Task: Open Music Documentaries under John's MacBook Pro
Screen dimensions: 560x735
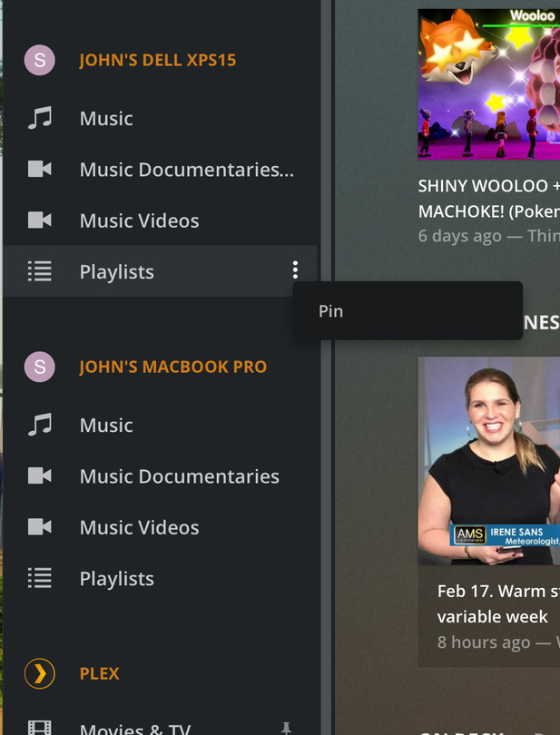Action: coord(179,476)
